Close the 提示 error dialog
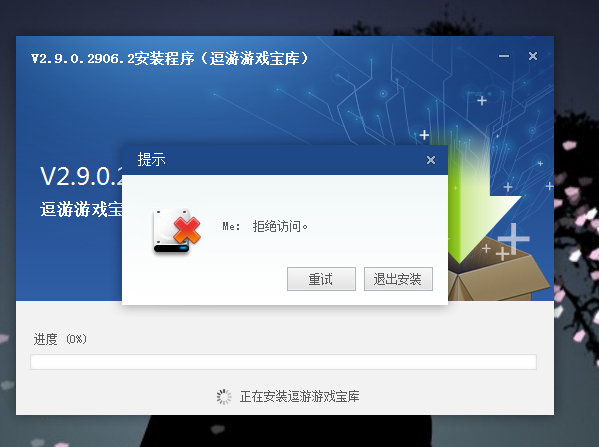 pyautogui.click(x=431, y=160)
